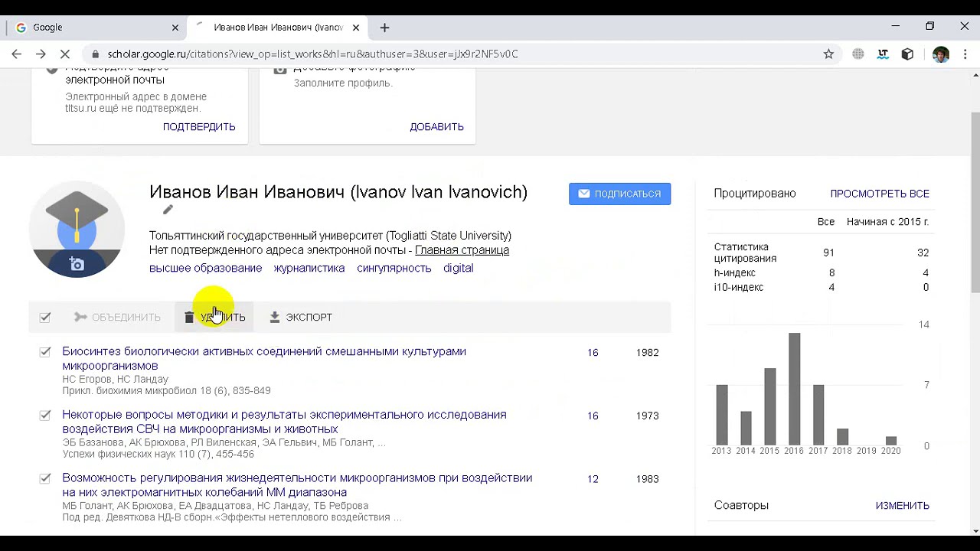Click ДОБАВИТЬ to add a photo
The width and height of the screenshot is (980, 551).
click(436, 127)
